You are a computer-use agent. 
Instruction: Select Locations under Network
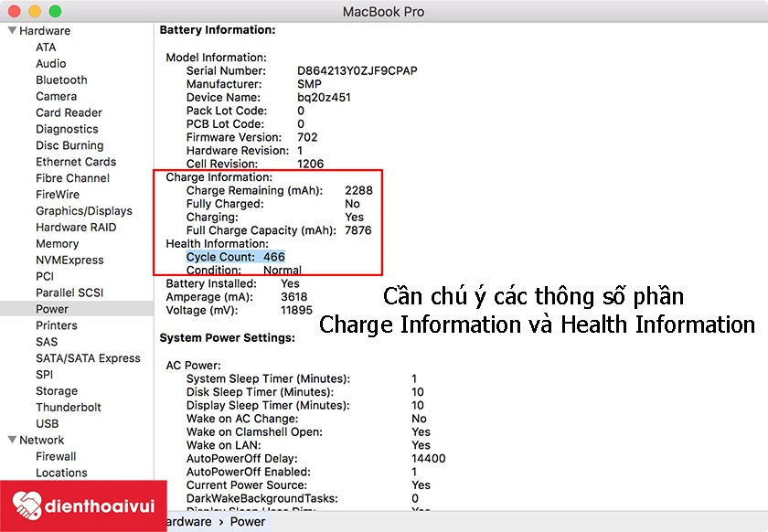pyautogui.click(x=61, y=473)
